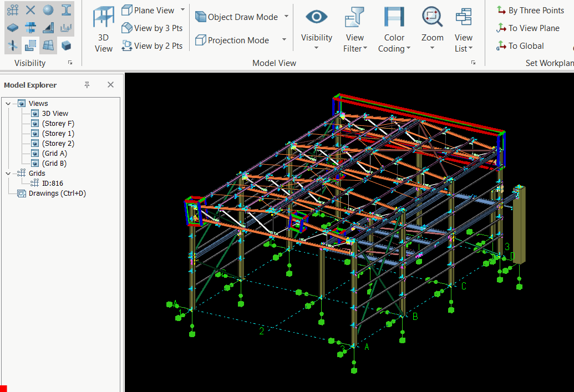Screen dimensions: 574x392
Task: Open the Zoom tool menu
Action: coord(432,29)
